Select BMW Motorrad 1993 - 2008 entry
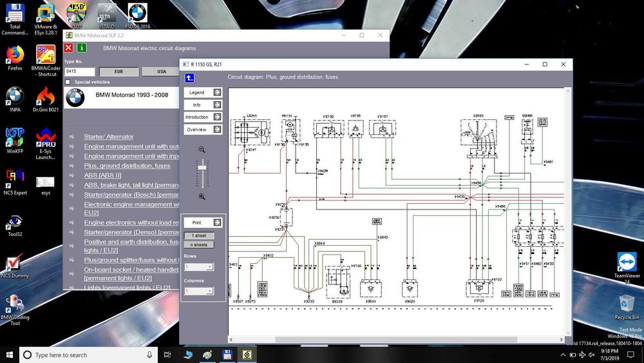 click(122, 98)
